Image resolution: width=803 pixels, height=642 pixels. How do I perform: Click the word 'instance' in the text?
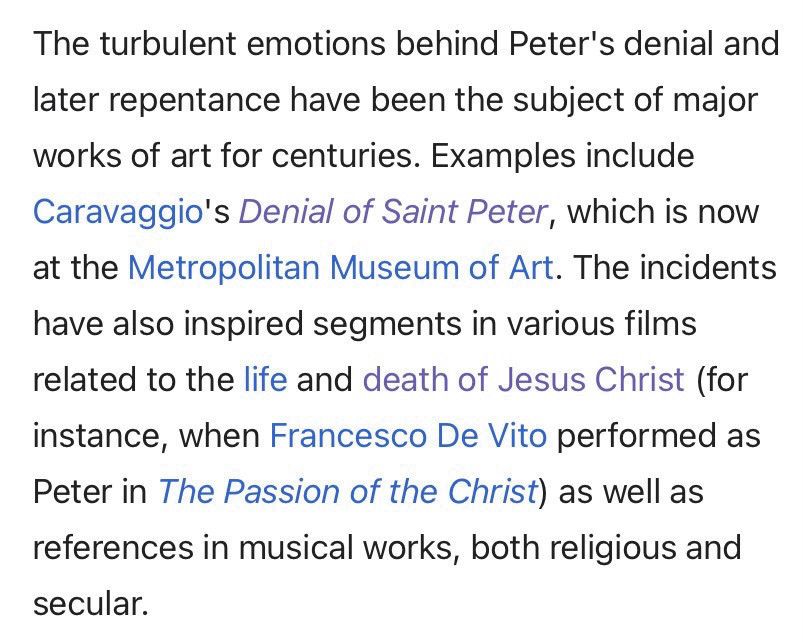[x=96, y=437]
